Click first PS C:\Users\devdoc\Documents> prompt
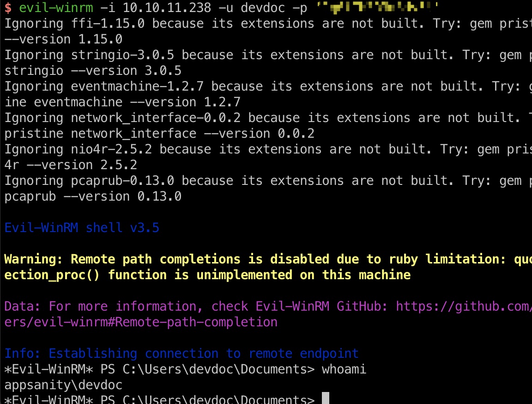Screen dimensions: 532x404 point(208,369)
